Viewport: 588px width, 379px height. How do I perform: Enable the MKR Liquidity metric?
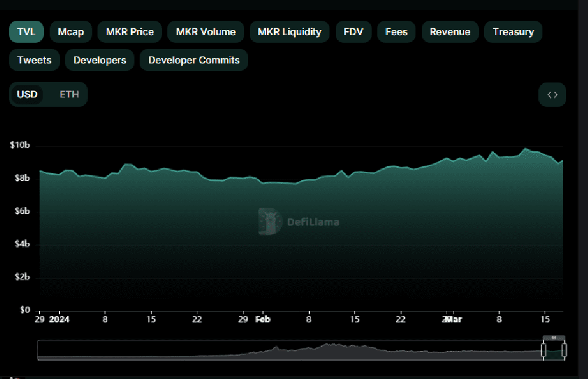click(x=290, y=32)
